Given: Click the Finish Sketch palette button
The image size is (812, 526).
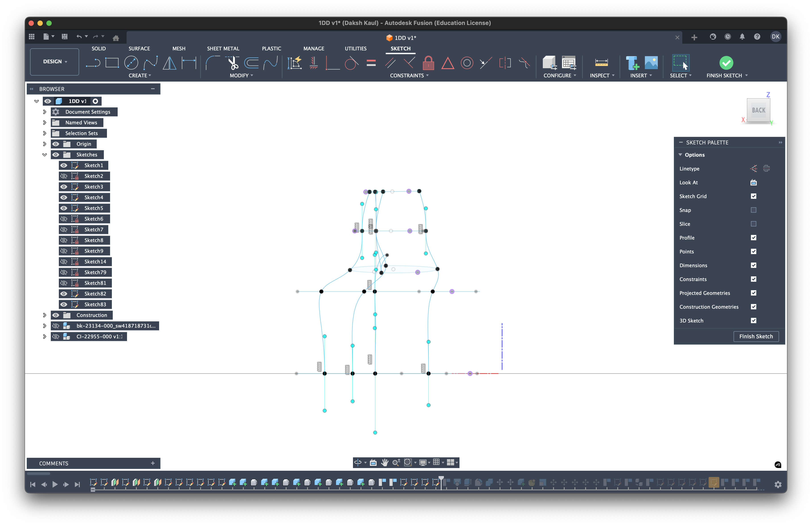Looking at the screenshot, I should click(x=756, y=336).
